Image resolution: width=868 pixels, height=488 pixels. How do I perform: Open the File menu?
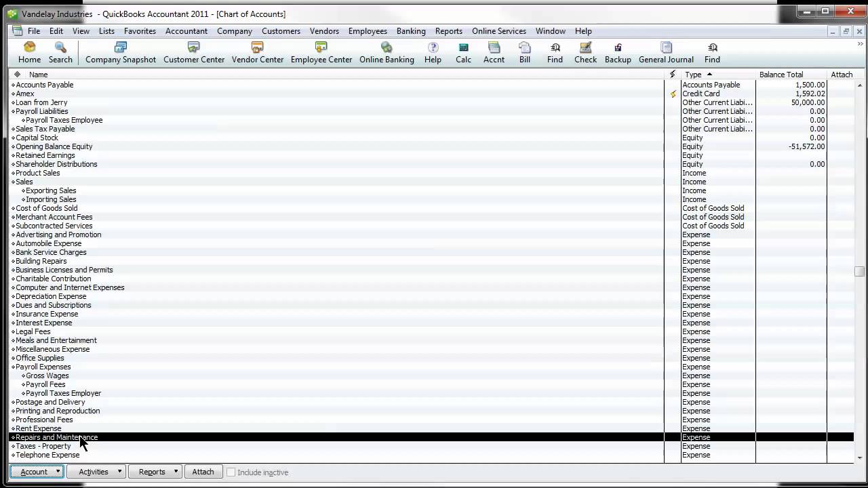[x=34, y=31]
